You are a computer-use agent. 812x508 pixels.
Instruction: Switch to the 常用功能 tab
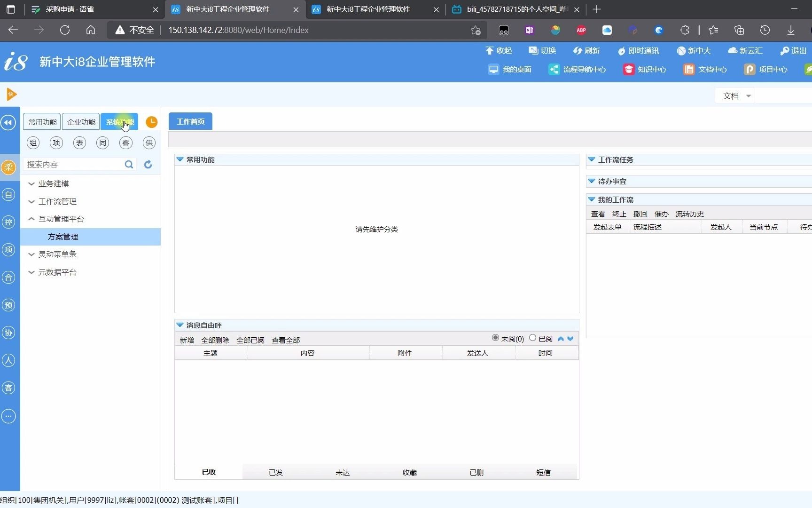click(42, 122)
